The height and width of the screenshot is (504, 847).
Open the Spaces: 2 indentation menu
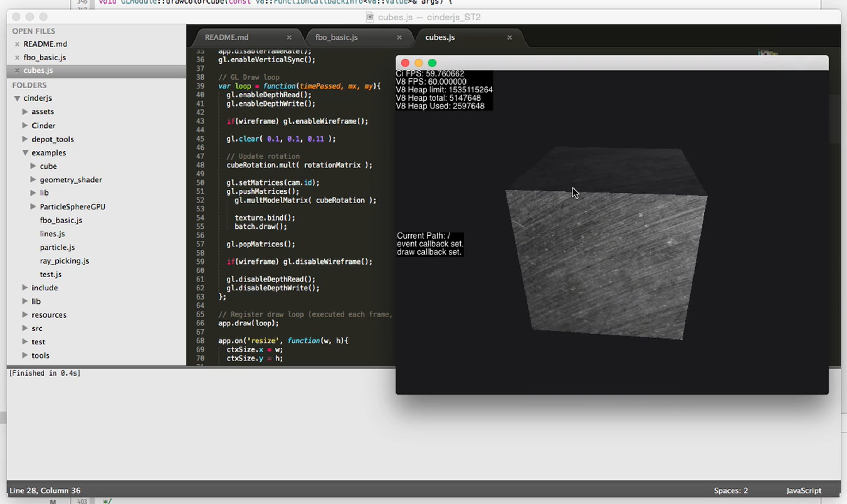click(731, 491)
